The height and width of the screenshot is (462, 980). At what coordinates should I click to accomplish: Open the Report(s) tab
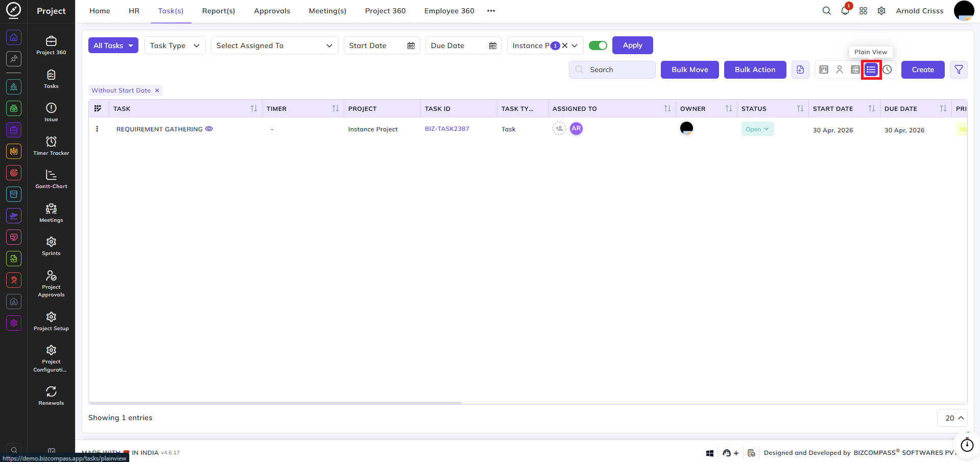click(x=219, y=11)
